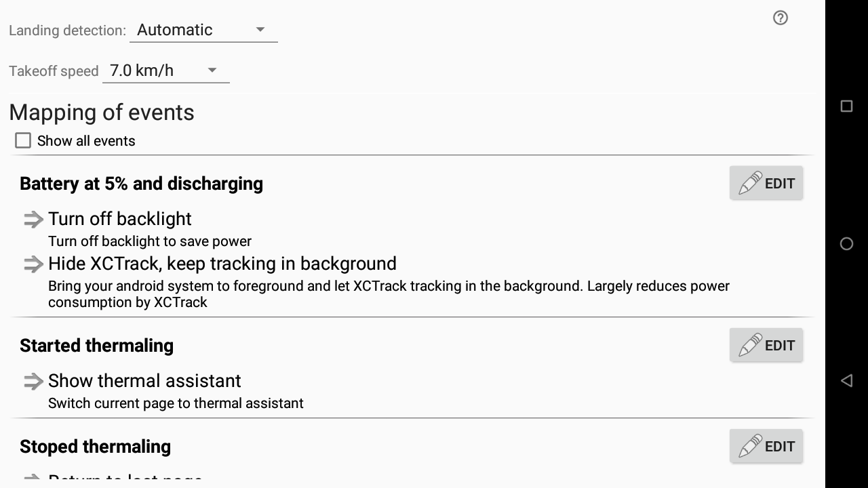Open the Landing detection Automatic dropdown
868x488 pixels.
click(203, 30)
